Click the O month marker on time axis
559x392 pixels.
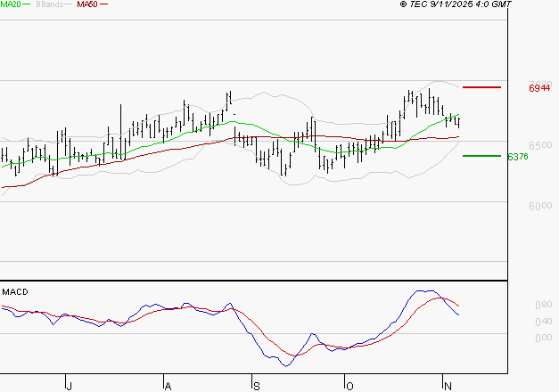click(350, 386)
